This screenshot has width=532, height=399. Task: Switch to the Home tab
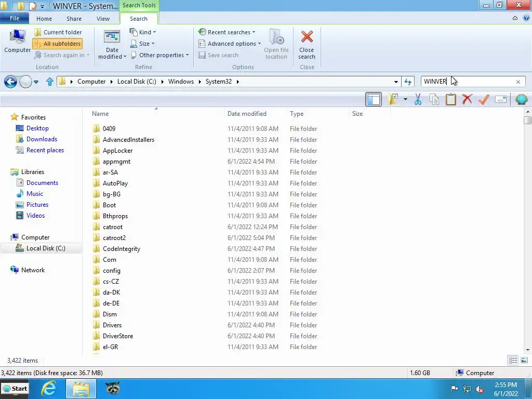[x=44, y=19]
